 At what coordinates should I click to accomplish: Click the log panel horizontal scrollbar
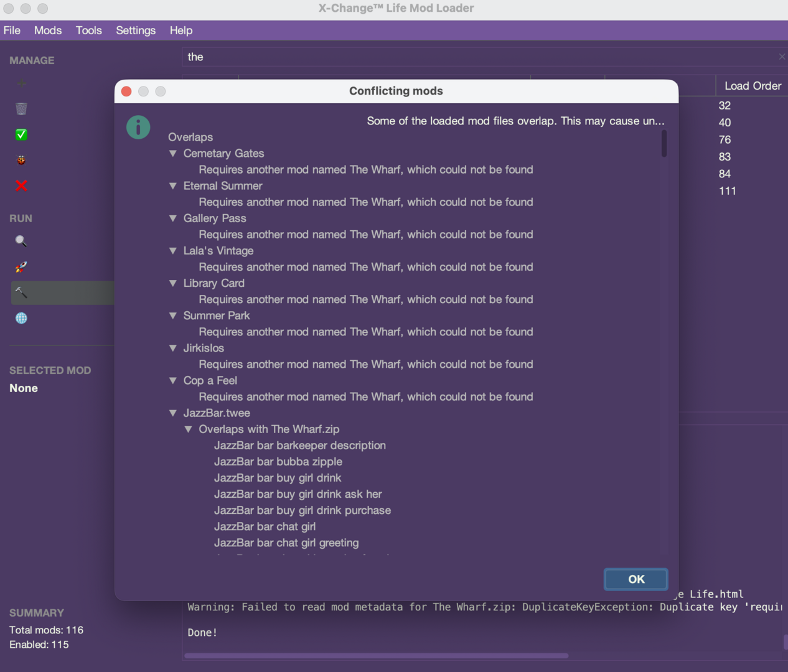click(x=377, y=655)
